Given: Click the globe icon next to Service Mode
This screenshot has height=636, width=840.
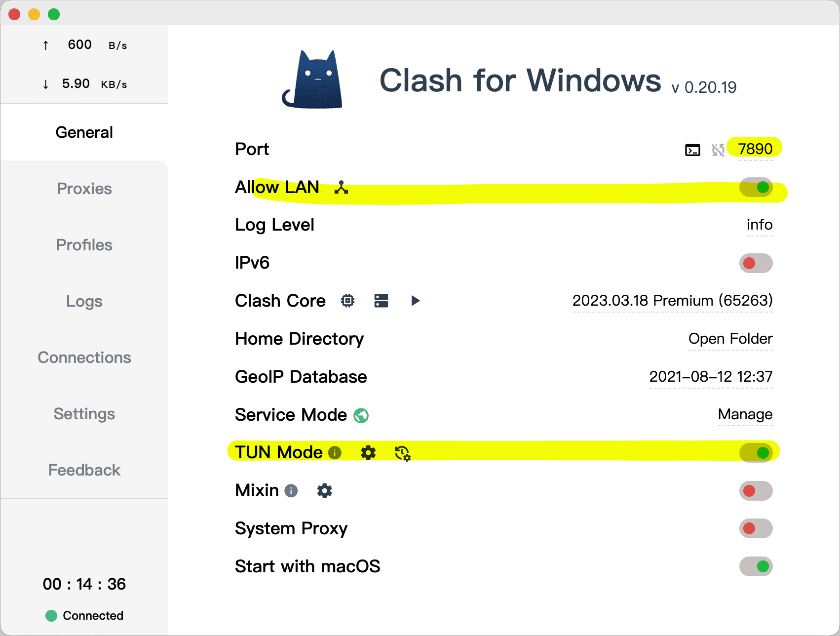Looking at the screenshot, I should (361, 416).
